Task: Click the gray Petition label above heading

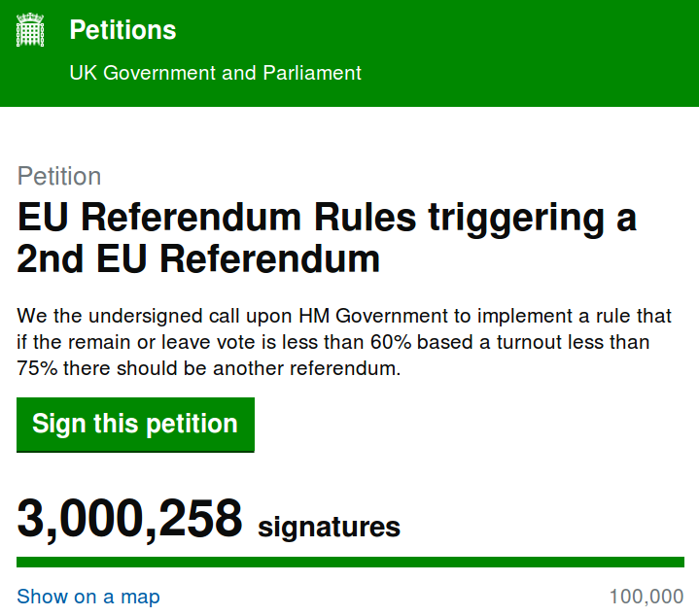Action: click(59, 176)
